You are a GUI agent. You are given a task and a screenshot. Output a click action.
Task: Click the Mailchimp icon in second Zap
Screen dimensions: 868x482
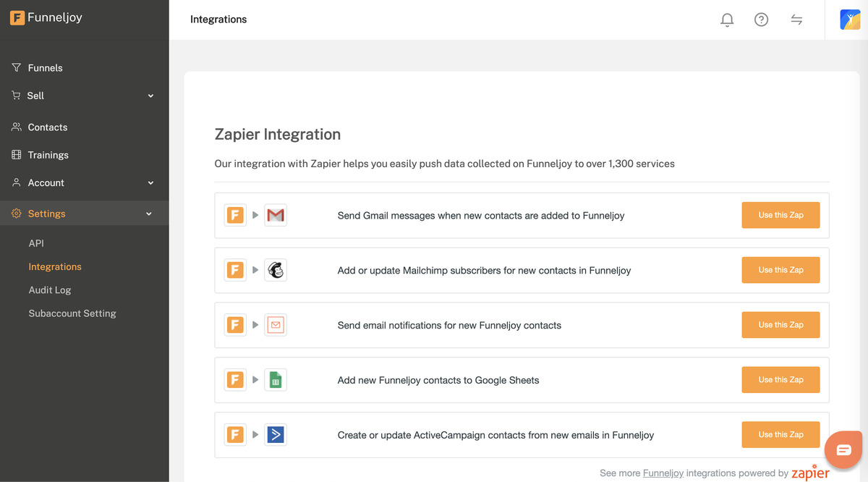pos(276,270)
